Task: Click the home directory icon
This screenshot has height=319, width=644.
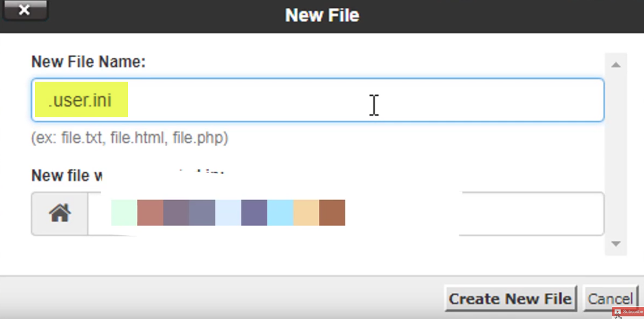Action: tap(60, 213)
